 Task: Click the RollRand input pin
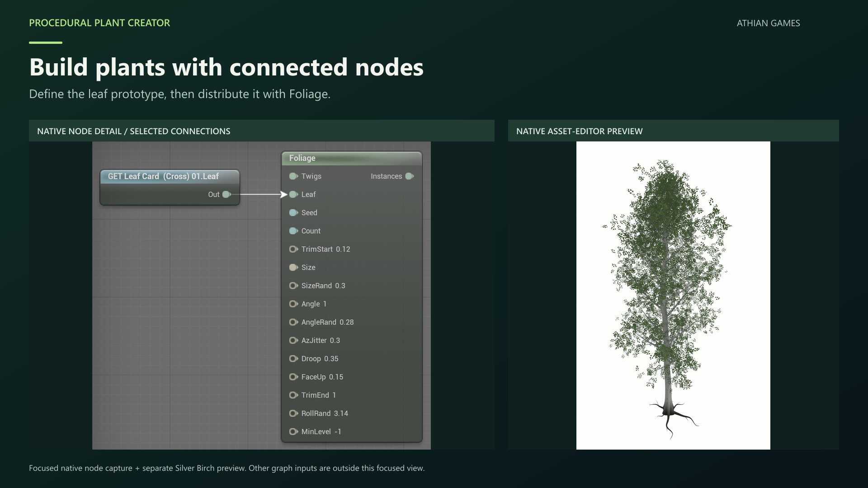pos(293,413)
